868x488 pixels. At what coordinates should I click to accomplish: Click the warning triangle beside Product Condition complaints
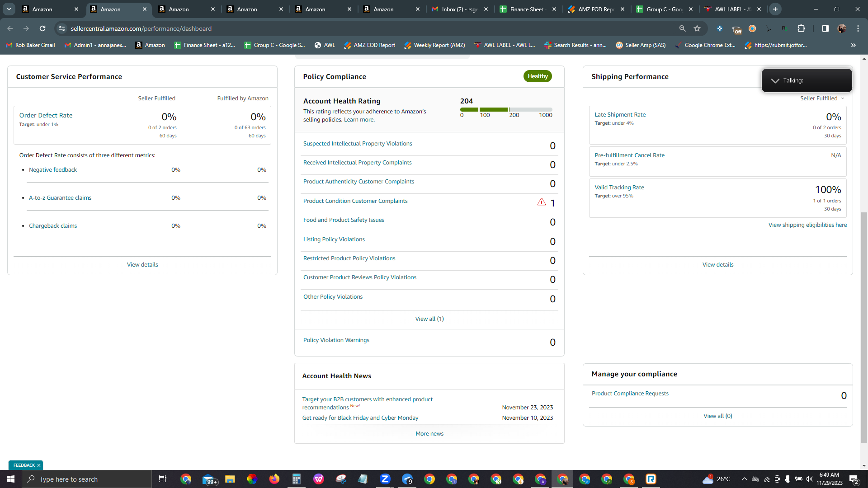coord(541,202)
